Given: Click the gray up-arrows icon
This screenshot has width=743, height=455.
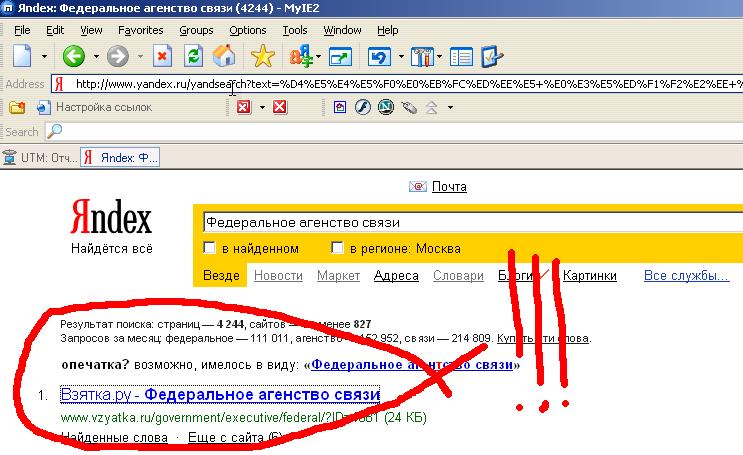Looking at the screenshot, I should click(x=431, y=108).
